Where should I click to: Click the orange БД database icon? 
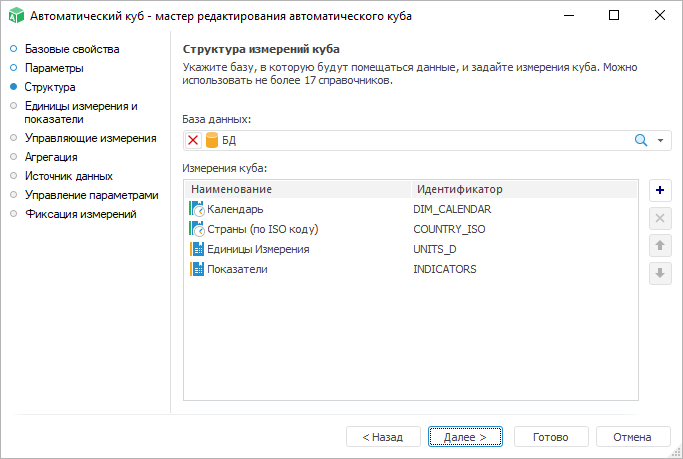[212, 141]
